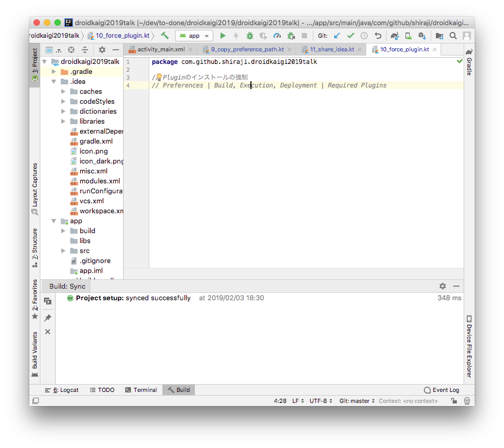Commit changes with Git green checkmark
This screenshot has width=504, height=448.
(350, 36)
